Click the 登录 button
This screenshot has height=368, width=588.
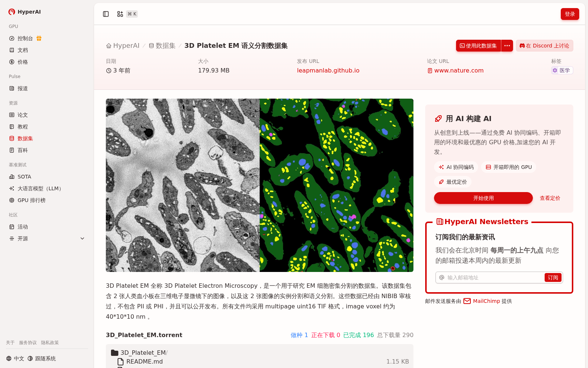tap(570, 14)
